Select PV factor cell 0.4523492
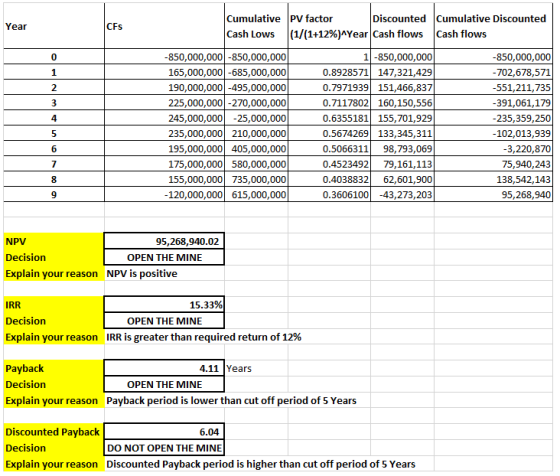The width and height of the screenshot is (560, 476). click(329, 164)
